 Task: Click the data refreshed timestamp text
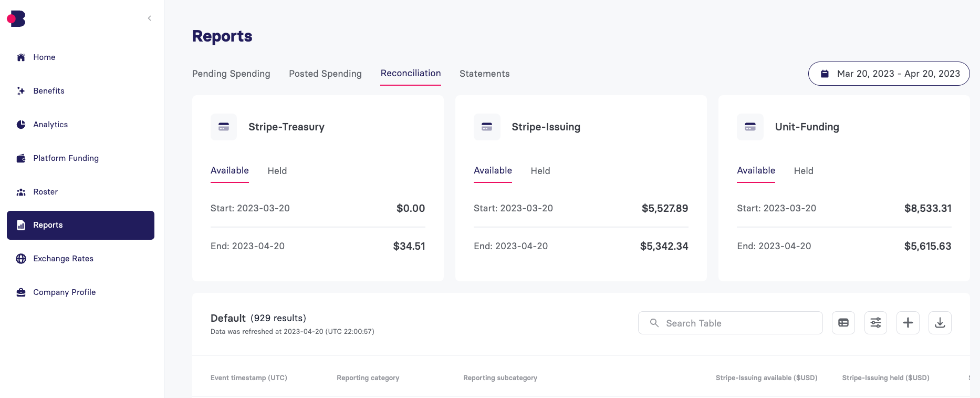tap(293, 332)
